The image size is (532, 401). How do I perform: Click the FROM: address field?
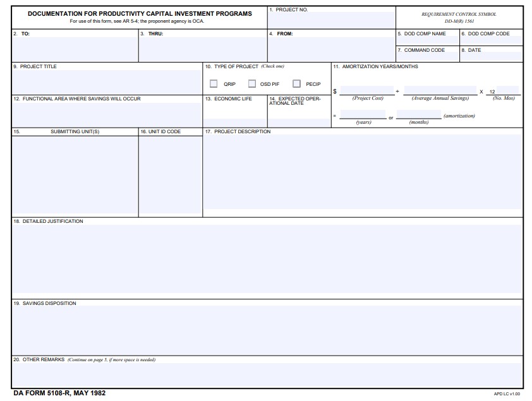331,49
